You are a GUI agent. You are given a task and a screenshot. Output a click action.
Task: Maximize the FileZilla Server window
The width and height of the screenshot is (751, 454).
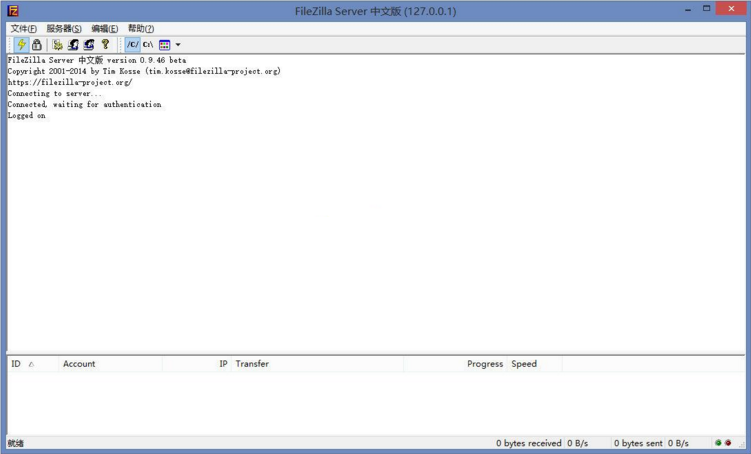click(x=706, y=9)
